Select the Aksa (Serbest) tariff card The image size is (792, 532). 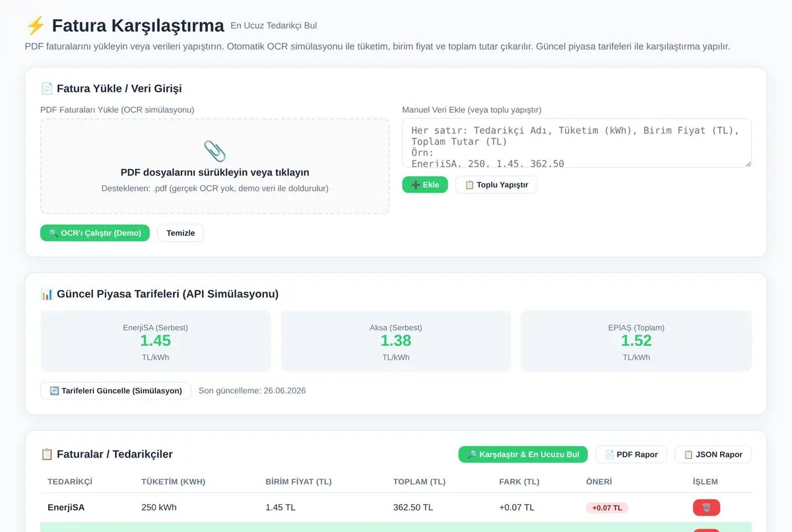tap(396, 341)
